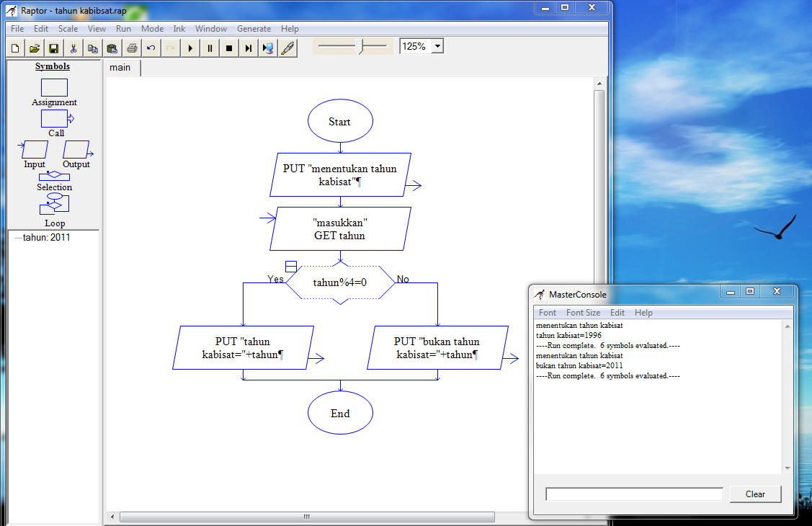Collapse the tahun%4=0 selection diamond
The width and height of the screenshot is (812, 526).
[292, 266]
